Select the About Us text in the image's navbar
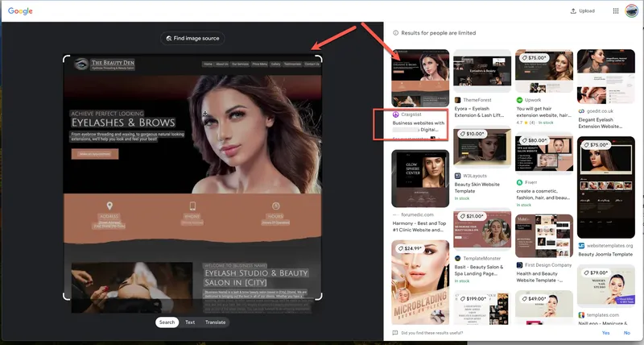The height and width of the screenshot is (345, 644). point(222,64)
